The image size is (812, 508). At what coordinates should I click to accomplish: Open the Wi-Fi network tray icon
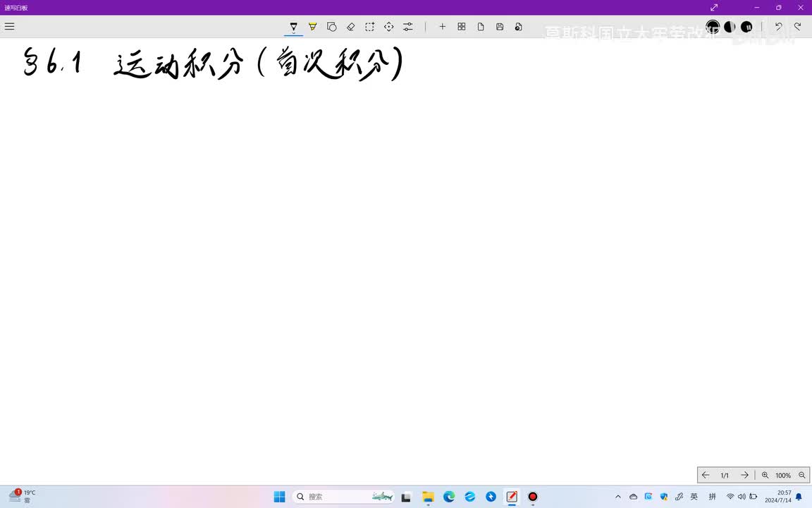pos(730,497)
